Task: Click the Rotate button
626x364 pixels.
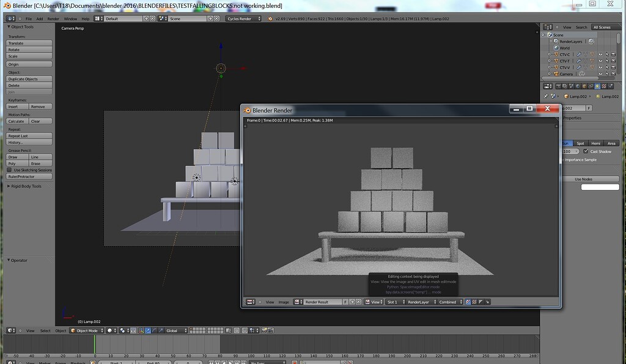Action: (29, 49)
